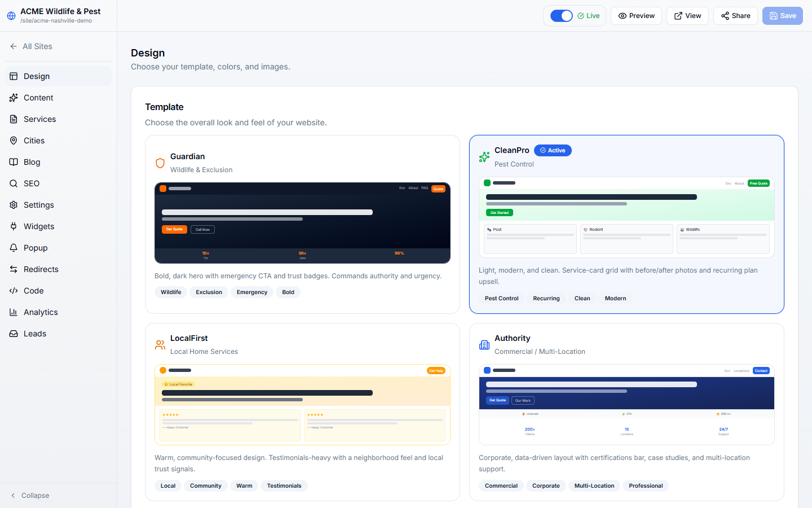Click the Cities map pin icon
This screenshot has width=812, height=508.
[x=14, y=141]
